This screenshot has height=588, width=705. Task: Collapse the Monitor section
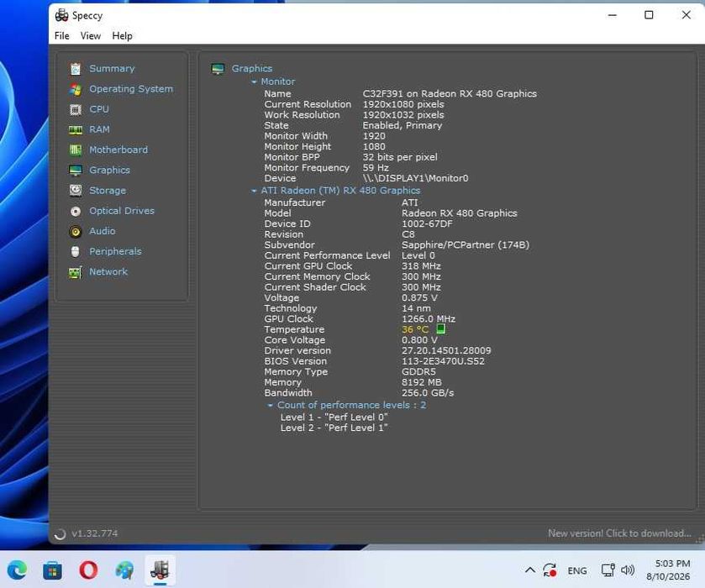pos(254,81)
